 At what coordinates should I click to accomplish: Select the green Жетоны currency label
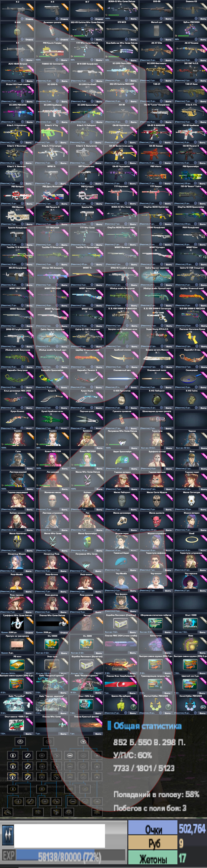click(x=153, y=859)
